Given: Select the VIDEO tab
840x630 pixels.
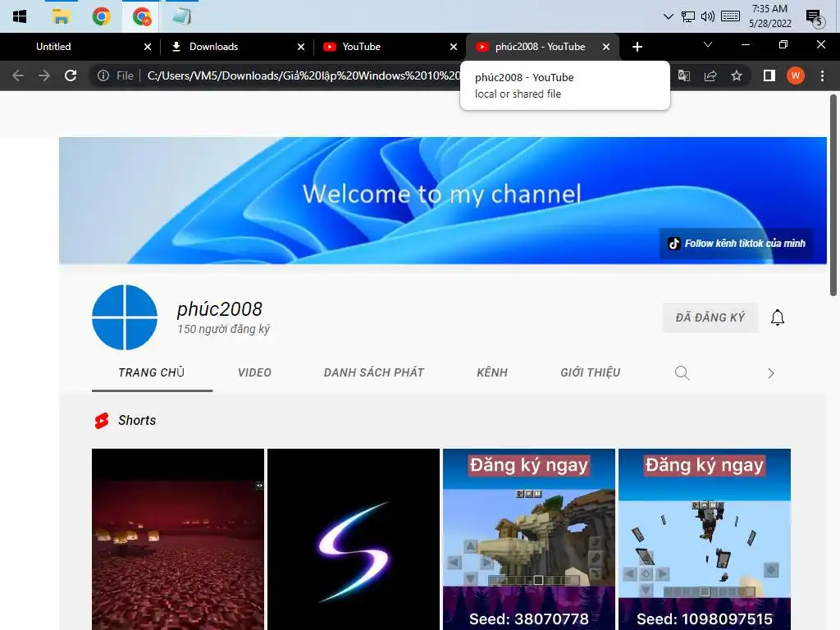Looking at the screenshot, I should pos(254,372).
